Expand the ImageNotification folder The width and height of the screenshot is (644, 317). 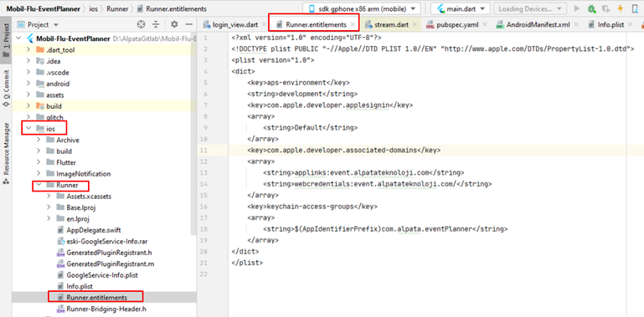[x=39, y=173]
